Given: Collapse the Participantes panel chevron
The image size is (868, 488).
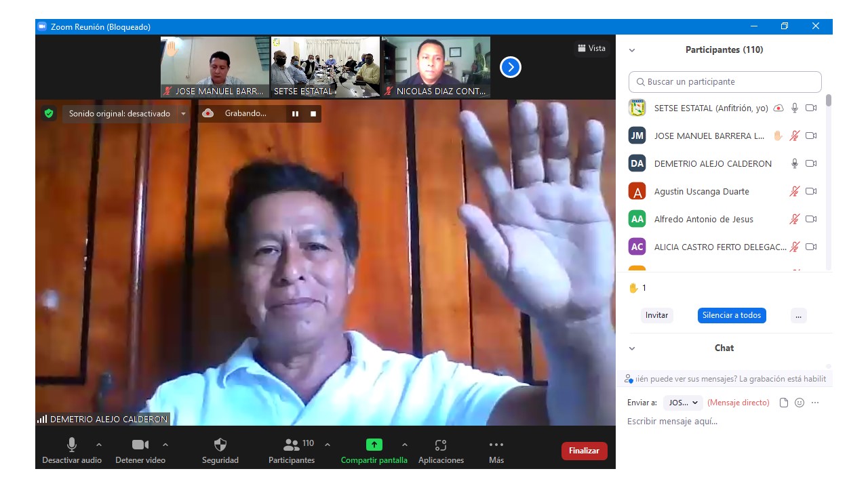Looking at the screenshot, I should 632,50.
